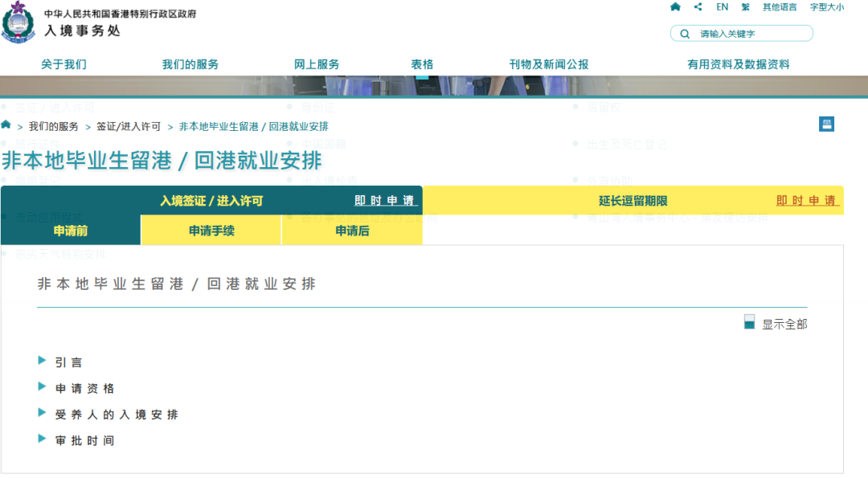This screenshot has height=478, width=868.
Task: Click the search magnifier icon
Action: [x=685, y=34]
